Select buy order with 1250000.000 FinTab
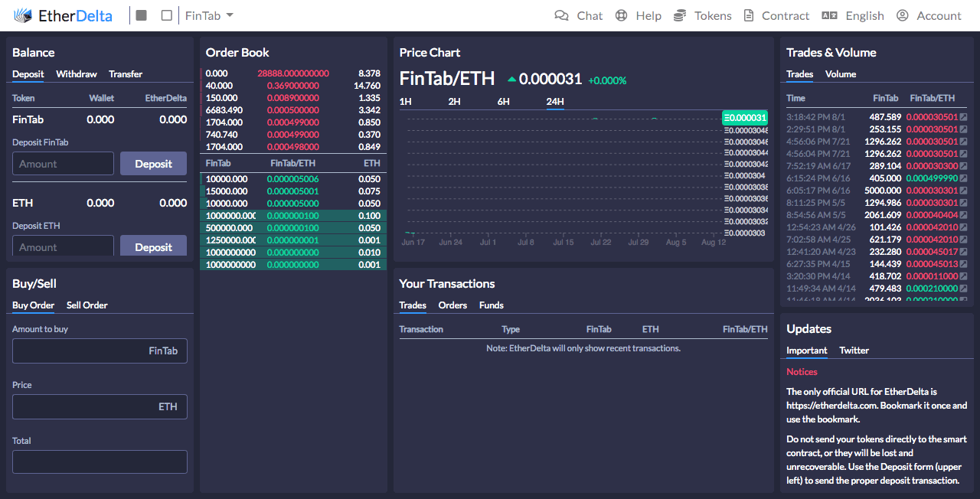The height and width of the screenshot is (499, 980). tap(293, 240)
